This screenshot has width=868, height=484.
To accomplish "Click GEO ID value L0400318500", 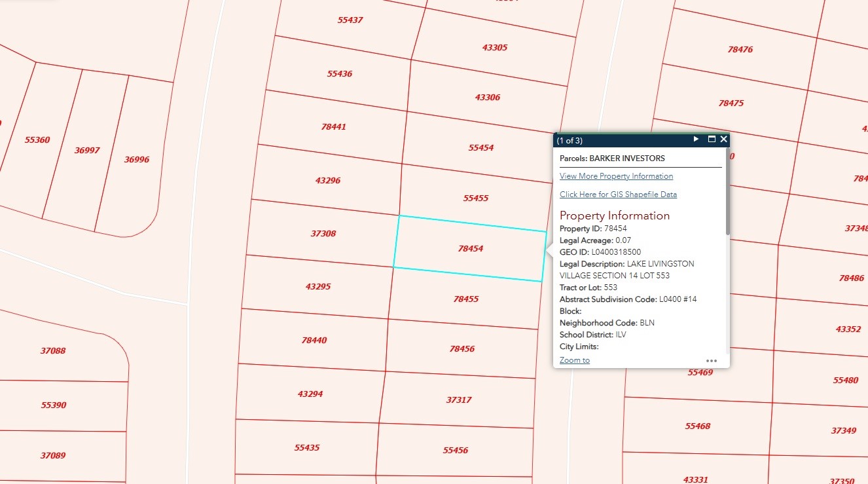I will point(616,252).
